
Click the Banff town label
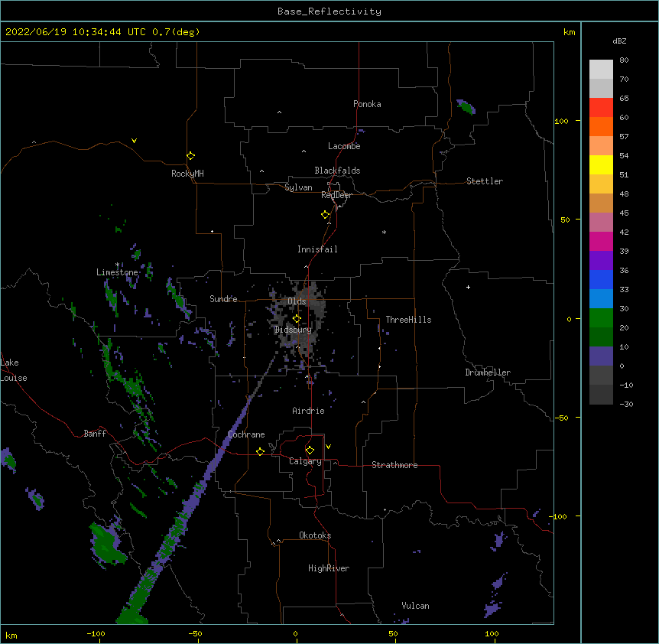point(95,434)
